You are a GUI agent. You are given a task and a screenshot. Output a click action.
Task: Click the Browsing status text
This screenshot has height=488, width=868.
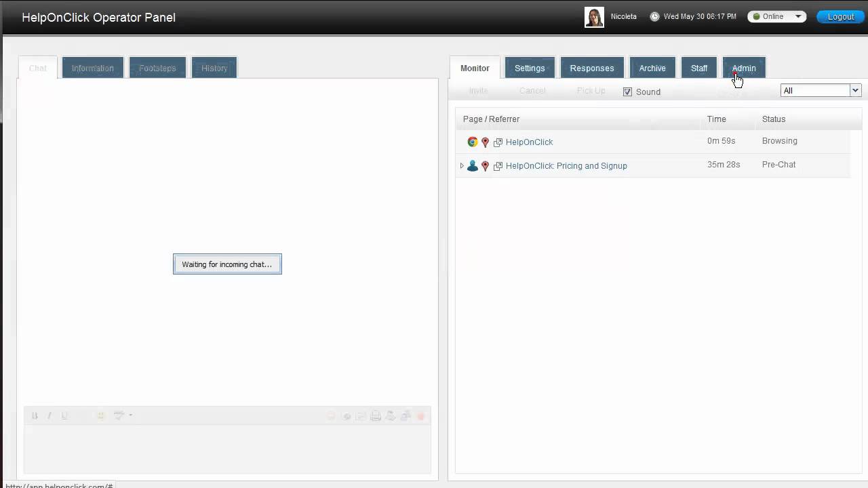pos(780,141)
